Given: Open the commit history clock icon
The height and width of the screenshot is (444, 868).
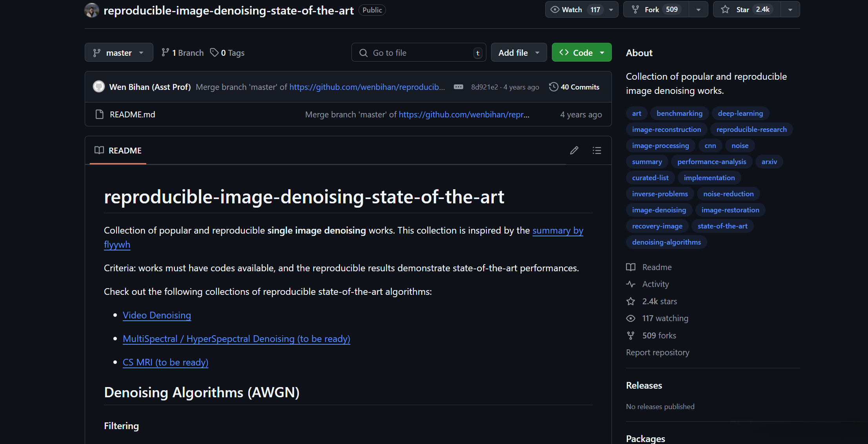Looking at the screenshot, I should point(553,87).
